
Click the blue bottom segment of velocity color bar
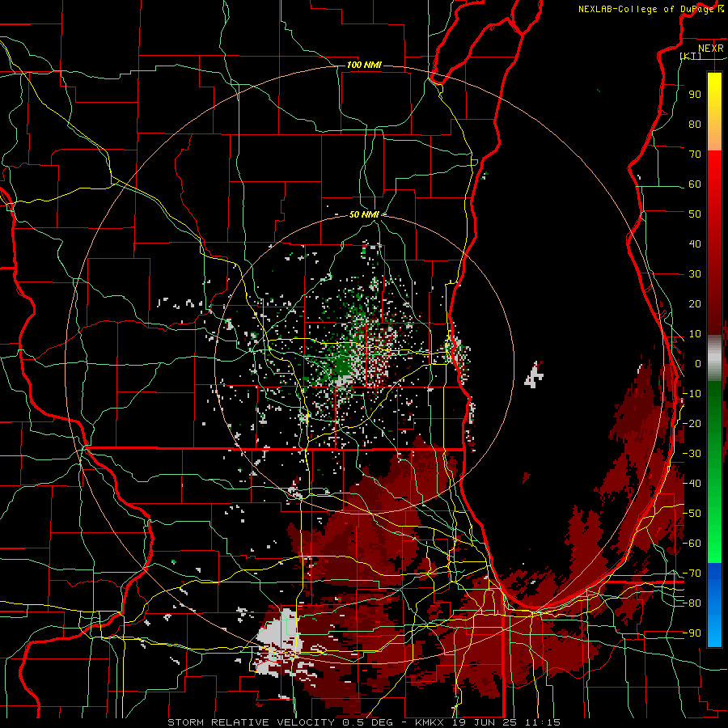click(x=714, y=605)
